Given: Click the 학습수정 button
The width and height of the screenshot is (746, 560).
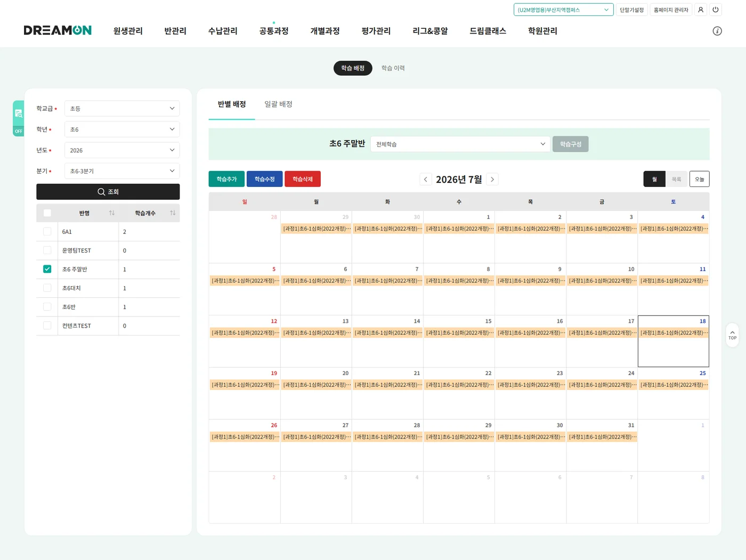Looking at the screenshot, I should point(265,179).
